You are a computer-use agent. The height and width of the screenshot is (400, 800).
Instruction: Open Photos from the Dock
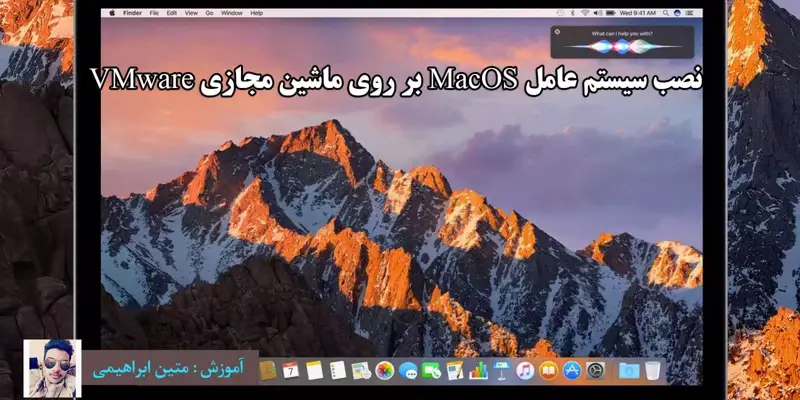[385, 370]
